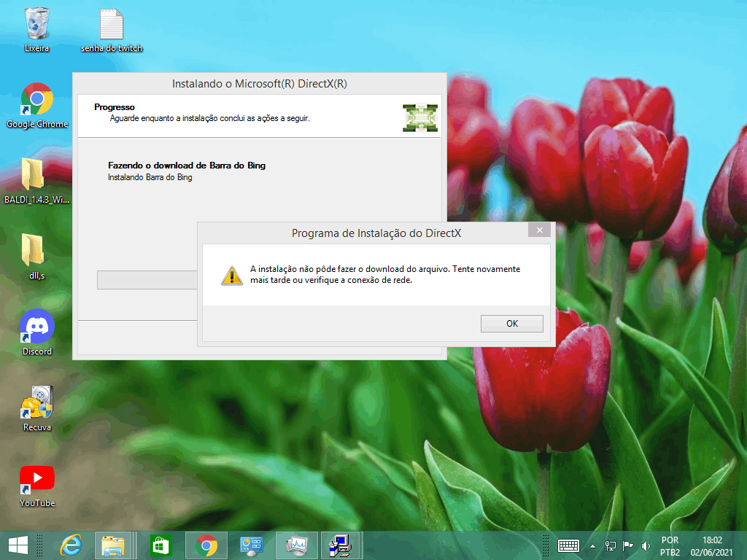This screenshot has height=560, width=747.
Task: Open the resource monitor taskbar icon
Action: pos(297,545)
